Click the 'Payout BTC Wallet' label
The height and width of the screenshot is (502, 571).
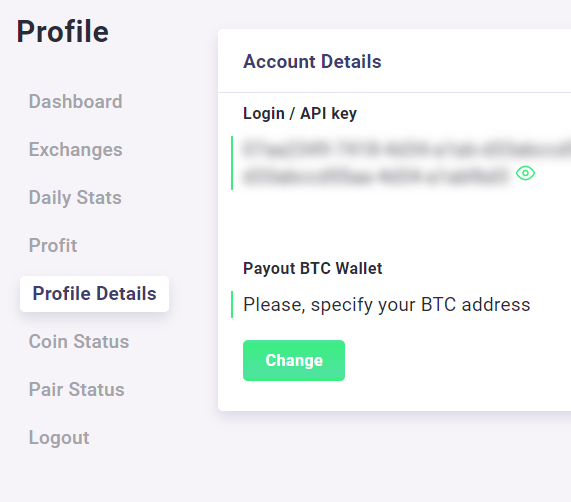(x=312, y=268)
